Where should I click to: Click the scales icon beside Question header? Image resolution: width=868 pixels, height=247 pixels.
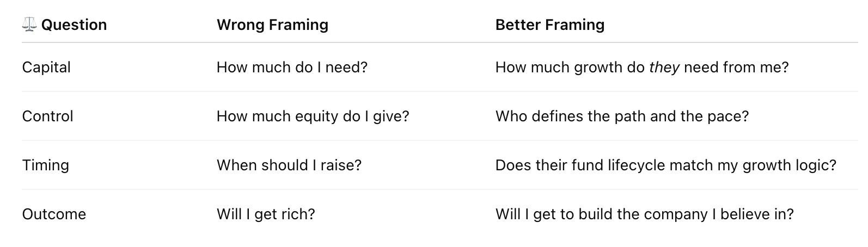(x=29, y=24)
